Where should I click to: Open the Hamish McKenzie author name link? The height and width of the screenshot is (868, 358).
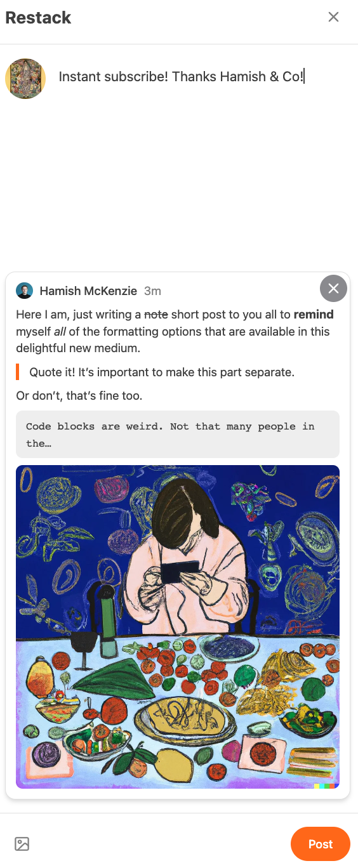pyautogui.click(x=88, y=291)
